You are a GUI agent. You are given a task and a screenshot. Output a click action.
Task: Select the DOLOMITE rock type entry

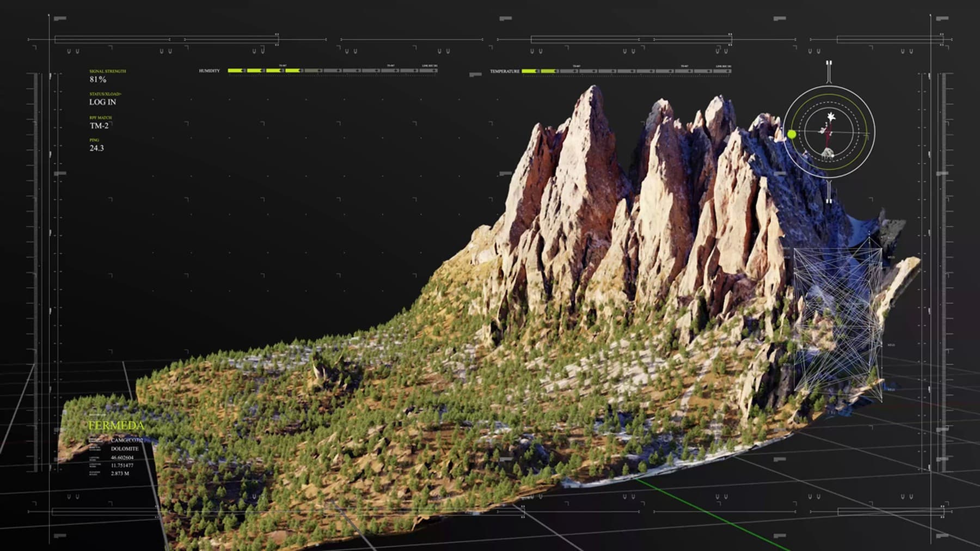tap(125, 449)
